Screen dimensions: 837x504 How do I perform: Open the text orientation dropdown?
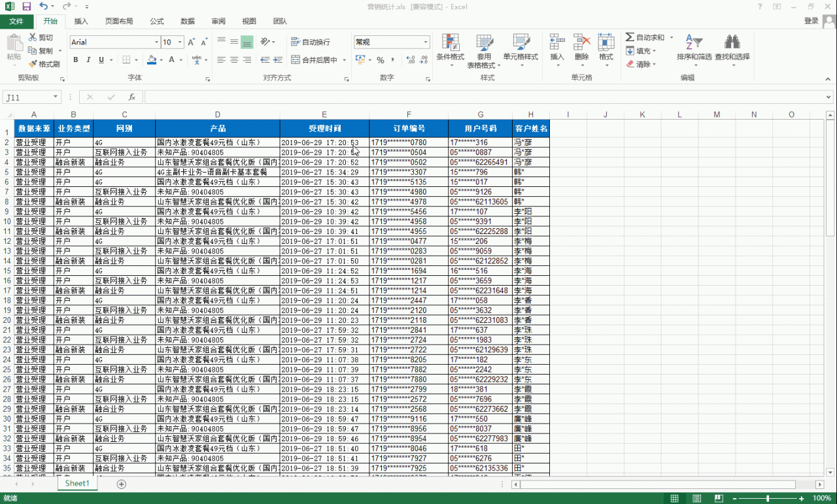coord(267,42)
